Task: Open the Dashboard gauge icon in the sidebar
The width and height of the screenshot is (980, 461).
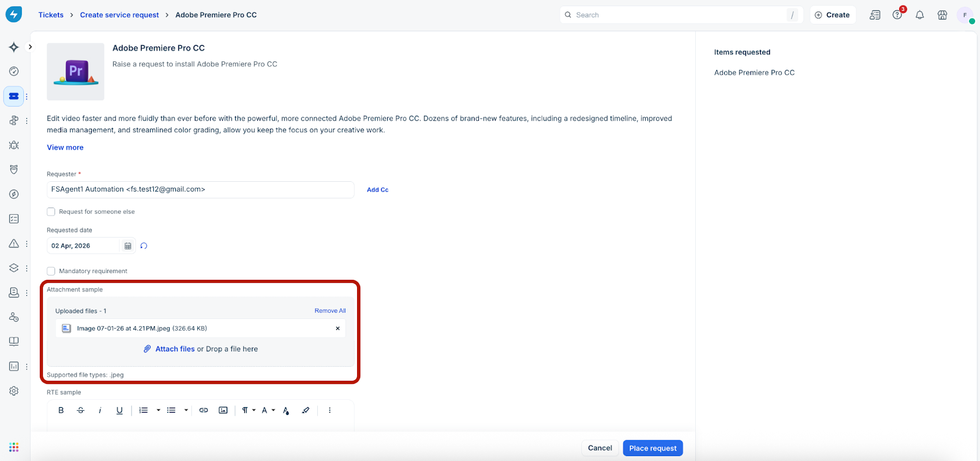Action: [x=13, y=71]
